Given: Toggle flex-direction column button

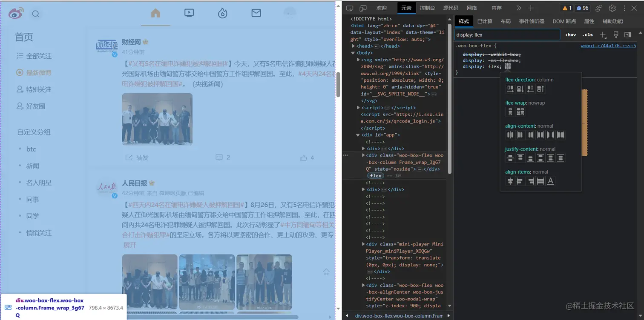Looking at the screenshot, I should click(520, 89).
